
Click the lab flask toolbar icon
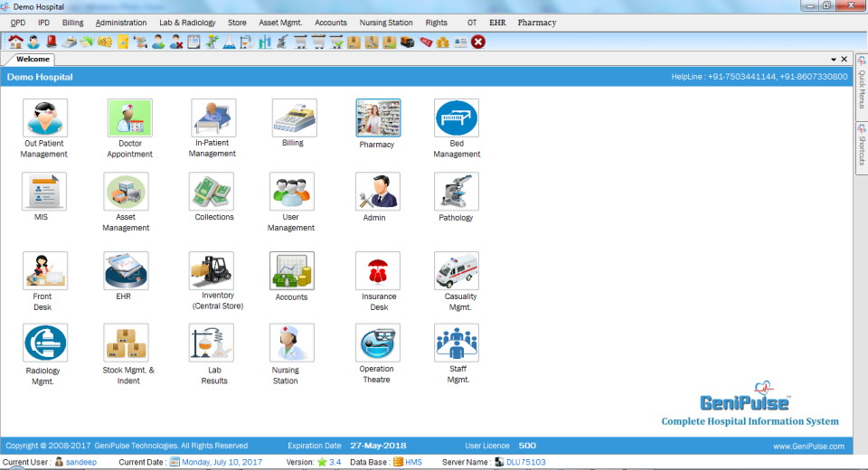coord(229,42)
